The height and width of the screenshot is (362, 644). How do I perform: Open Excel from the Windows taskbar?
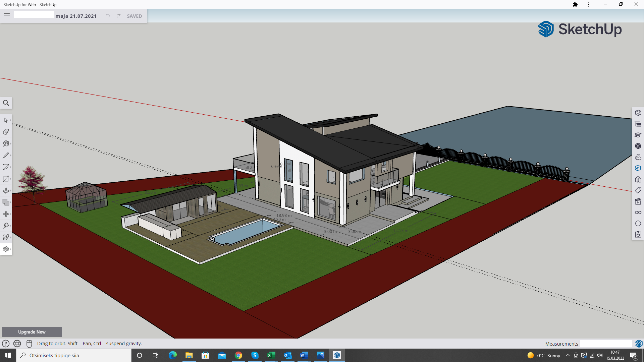(x=271, y=355)
